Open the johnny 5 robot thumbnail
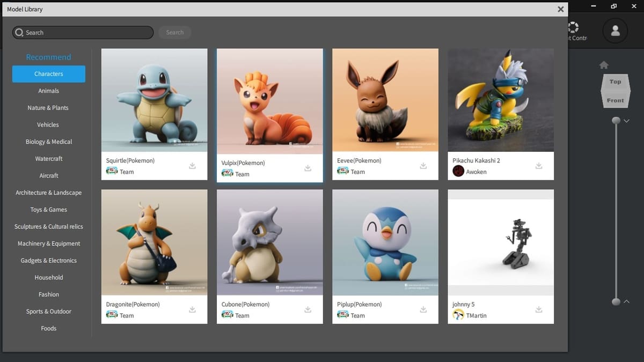Image resolution: width=644 pixels, height=362 pixels. [x=501, y=242]
